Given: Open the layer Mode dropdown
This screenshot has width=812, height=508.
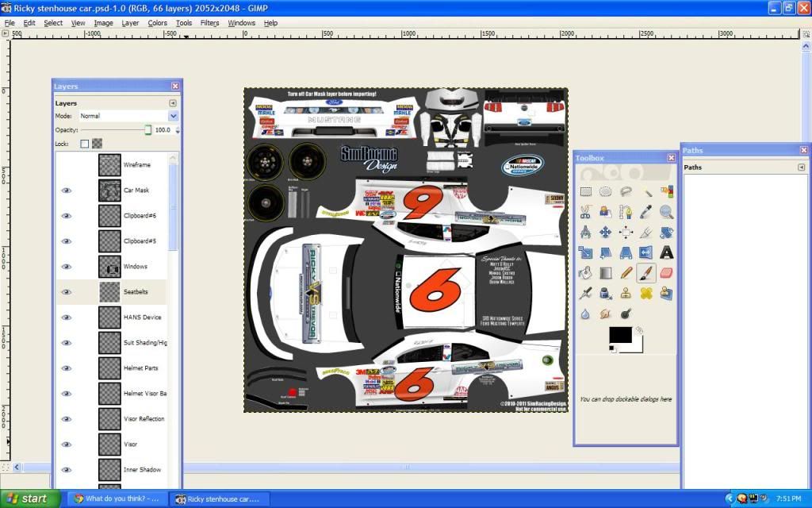Looking at the screenshot, I should click(x=174, y=116).
